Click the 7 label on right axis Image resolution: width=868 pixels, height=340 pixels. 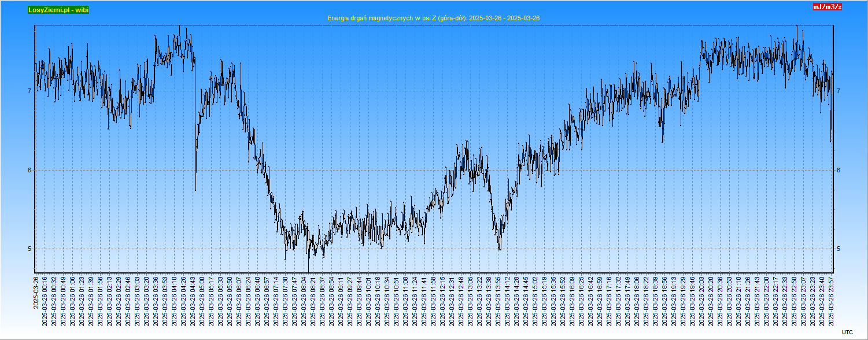point(837,91)
